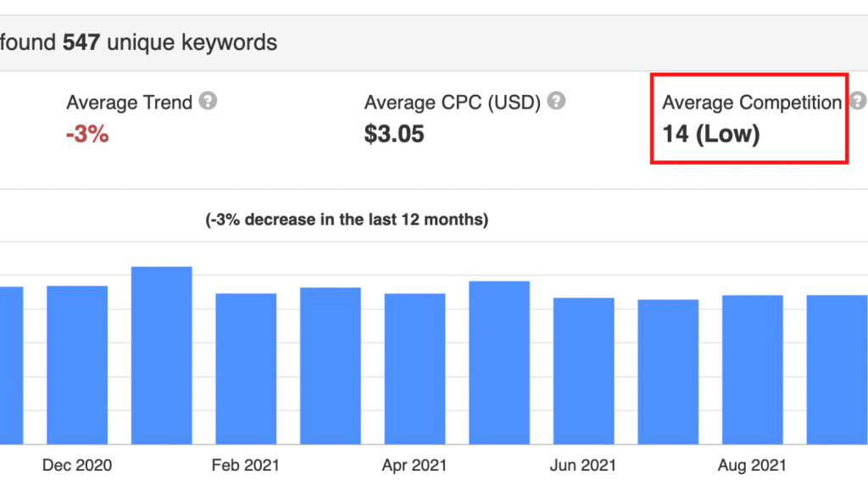Click help icon beside Average Trend
Viewport: 868px width, 491px height.
pos(208,102)
